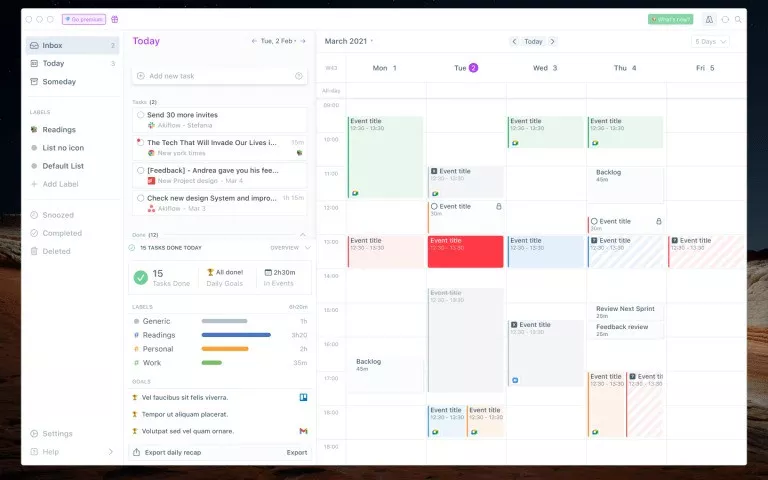The width and height of the screenshot is (768, 480).
Task: Click the Gmail icon on third goal
Action: 304,431
